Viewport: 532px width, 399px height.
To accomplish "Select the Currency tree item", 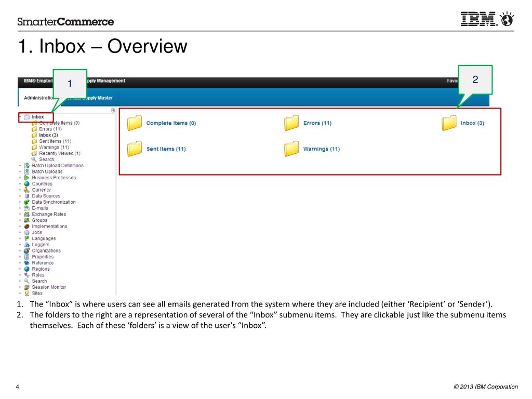I will point(41,190).
